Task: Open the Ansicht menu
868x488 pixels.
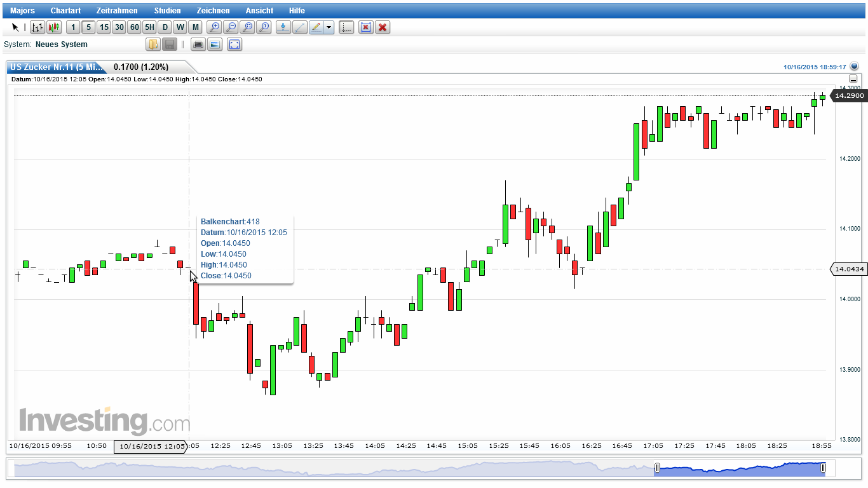Action: (260, 11)
